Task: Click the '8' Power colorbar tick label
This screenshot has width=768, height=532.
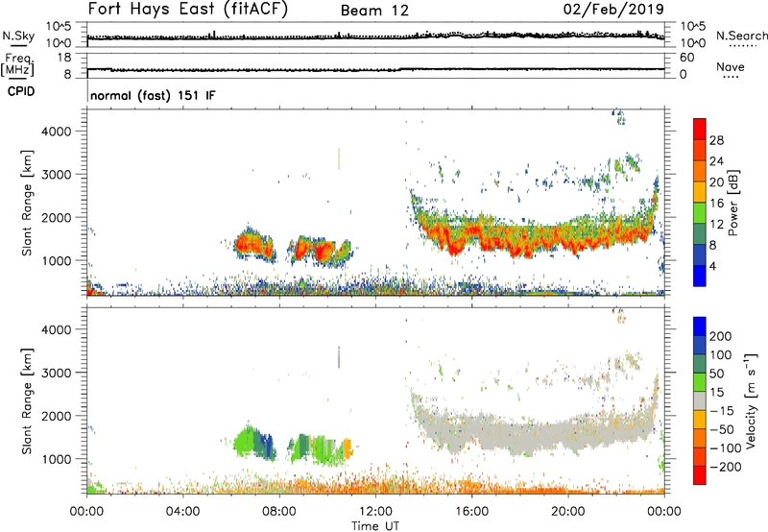Action: [x=713, y=245]
